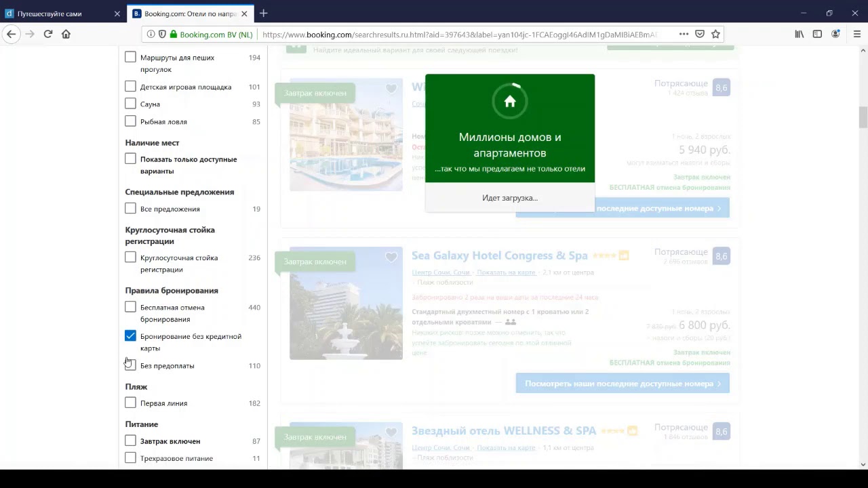This screenshot has width=868, height=488.
Task: Click the URL address bar field
Action: 461,34
